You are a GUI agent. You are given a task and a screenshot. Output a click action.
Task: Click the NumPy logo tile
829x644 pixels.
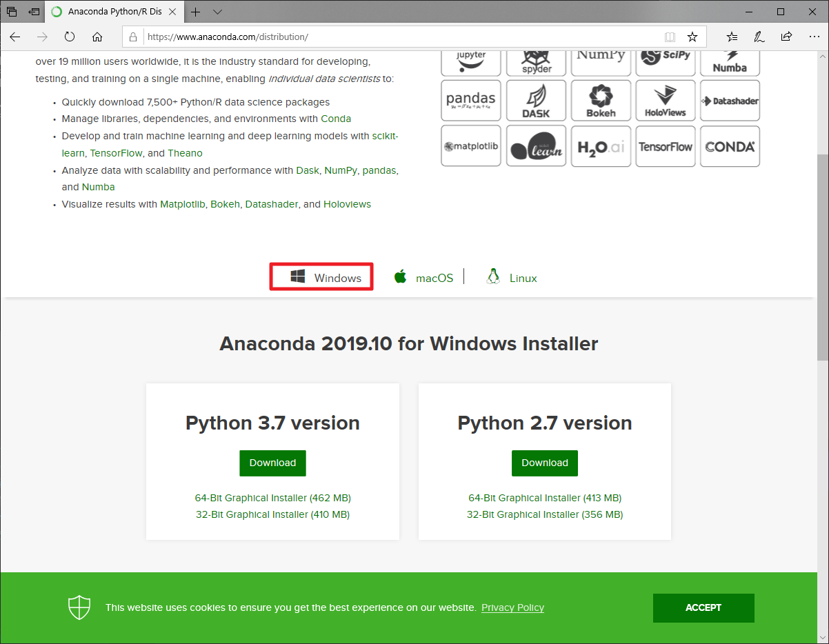pyautogui.click(x=601, y=63)
